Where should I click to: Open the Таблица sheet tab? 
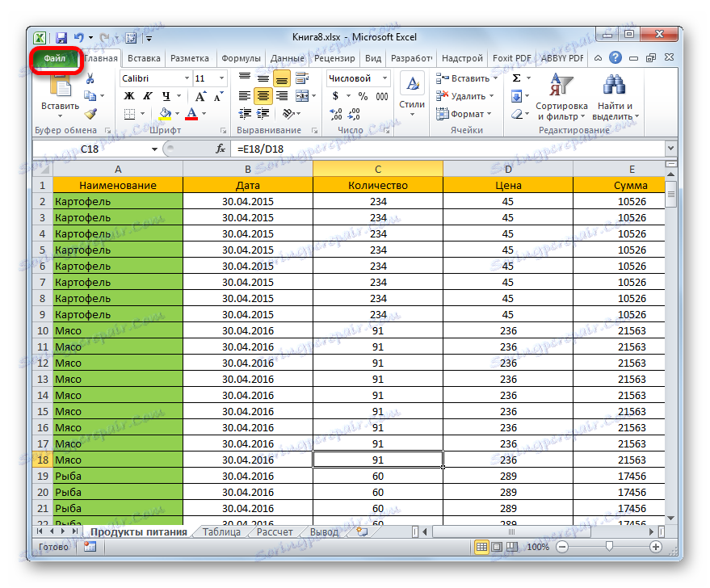coord(221,532)
